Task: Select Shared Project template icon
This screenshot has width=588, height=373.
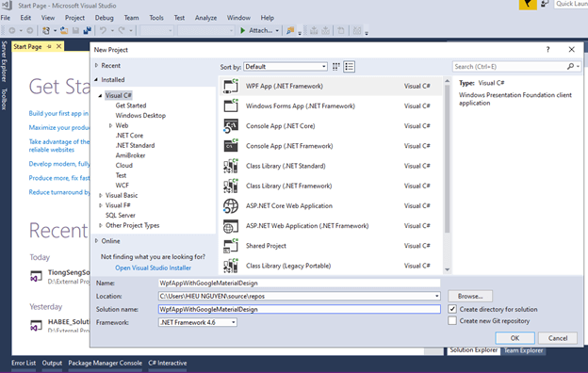Action: click(231, 246)
